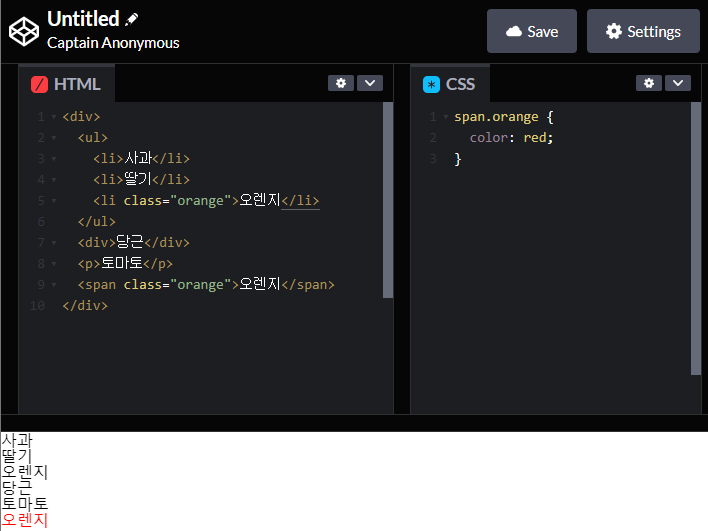Select the CSS editor tab
The image size is (708, 531).
(450, 84)
